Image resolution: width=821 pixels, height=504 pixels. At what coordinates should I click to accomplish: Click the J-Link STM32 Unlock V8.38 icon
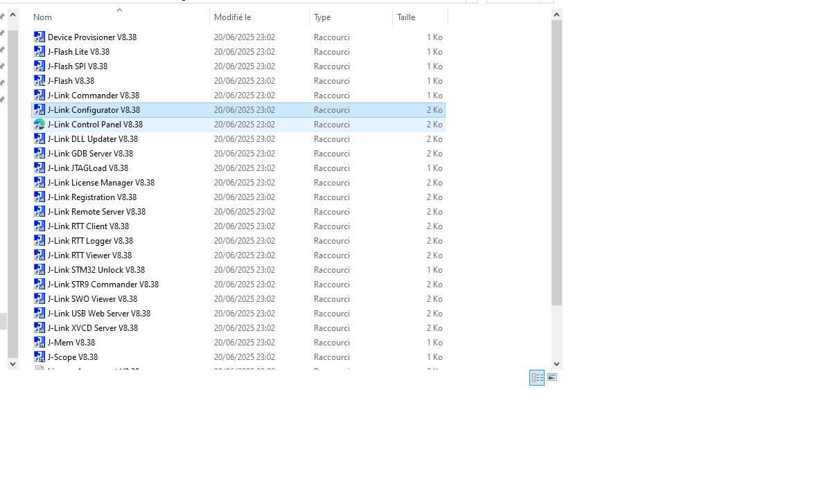(x=39, y=270)
